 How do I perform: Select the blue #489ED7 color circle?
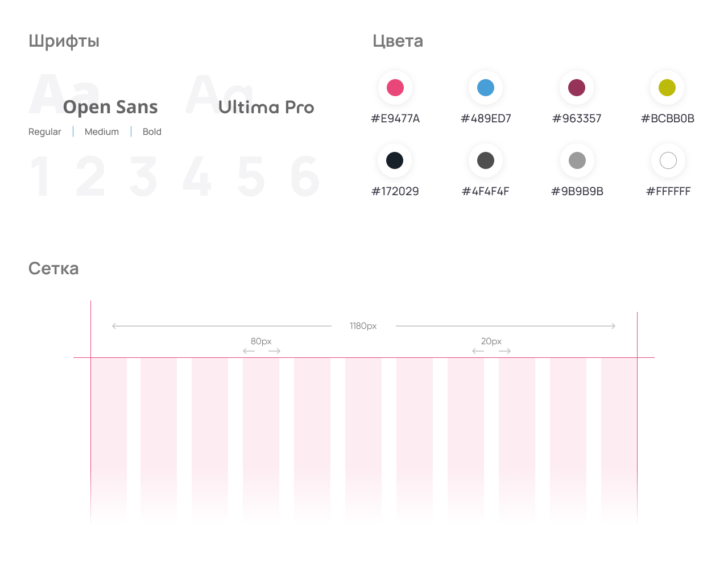(486, 88)
